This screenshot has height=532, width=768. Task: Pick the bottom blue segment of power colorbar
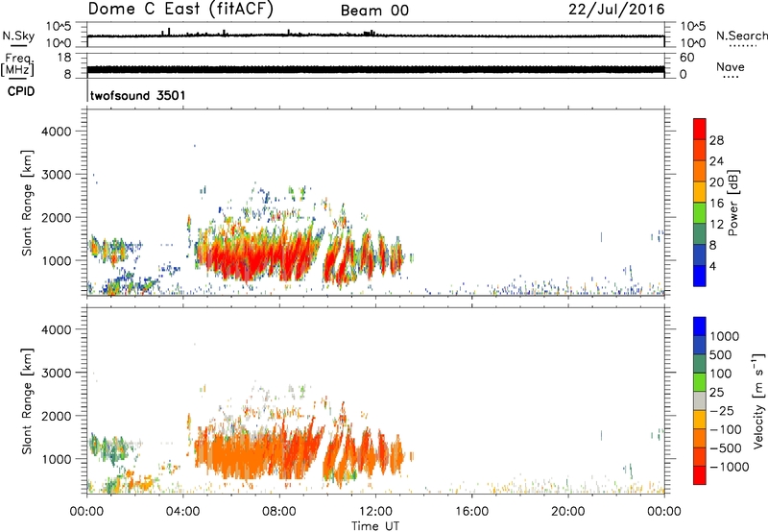(x=700, y=276)
